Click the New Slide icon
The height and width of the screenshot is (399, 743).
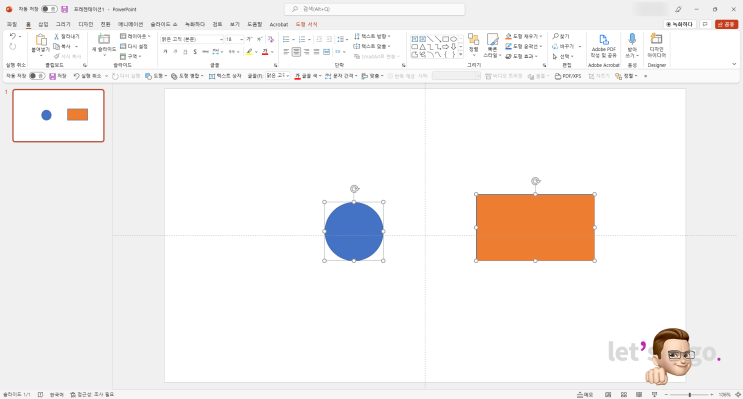point(104,39)
